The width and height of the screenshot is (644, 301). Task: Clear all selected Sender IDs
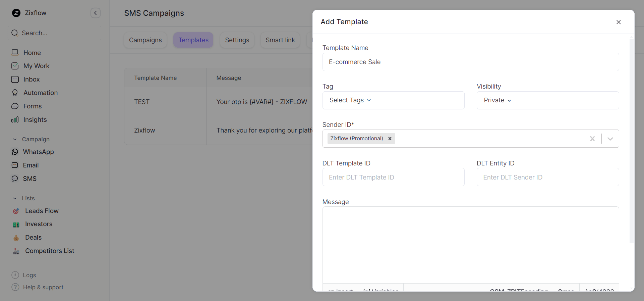[592, 139]
